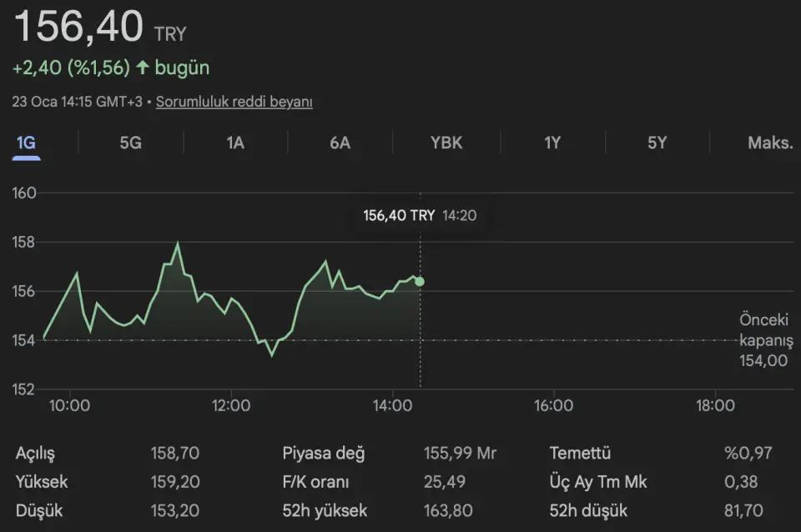801x532 pixels.
Task: Open the 1A monthly chart tab
Action: 235,143
